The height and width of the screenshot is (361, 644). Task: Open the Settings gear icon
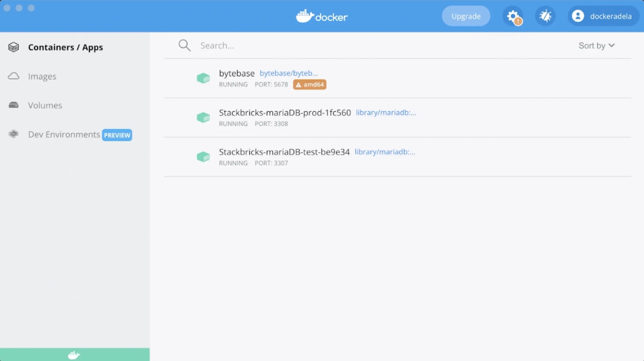coord(513,16)
